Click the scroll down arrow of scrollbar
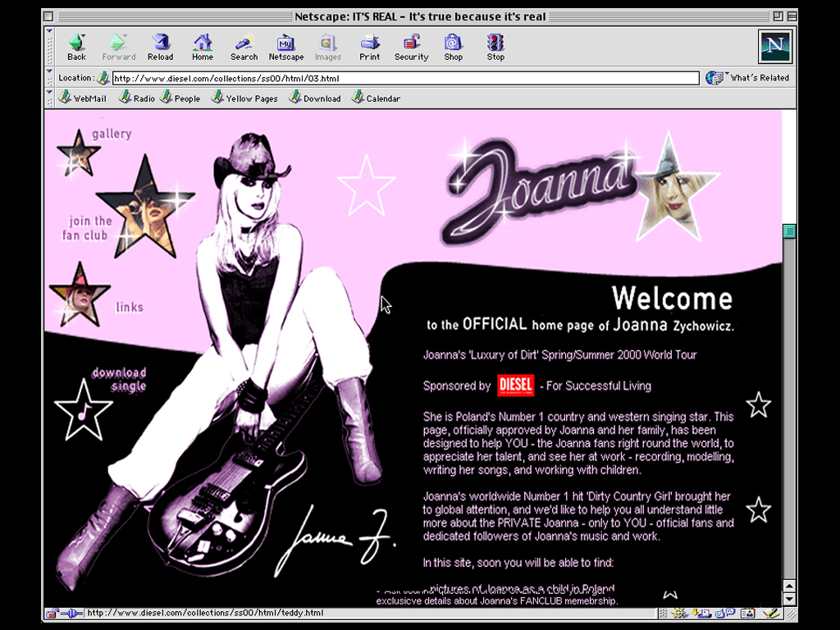The image size is (840, 630). [788, 598]
